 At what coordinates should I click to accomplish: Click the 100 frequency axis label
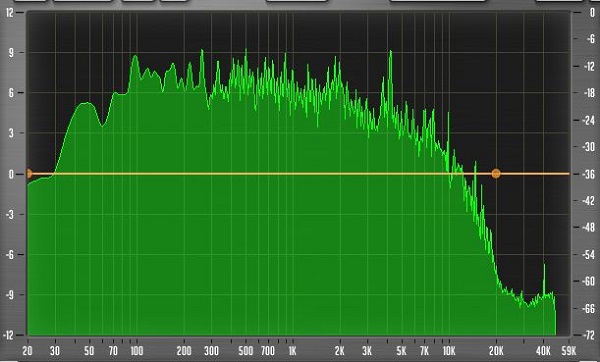137,351
